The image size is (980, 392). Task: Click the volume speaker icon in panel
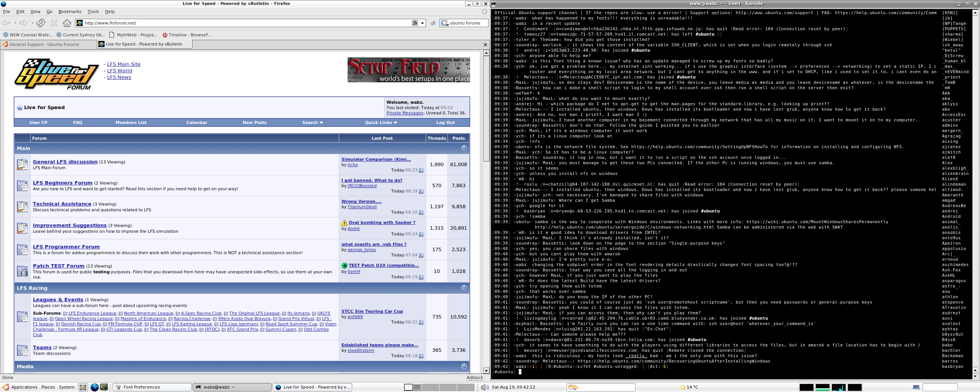485,387
